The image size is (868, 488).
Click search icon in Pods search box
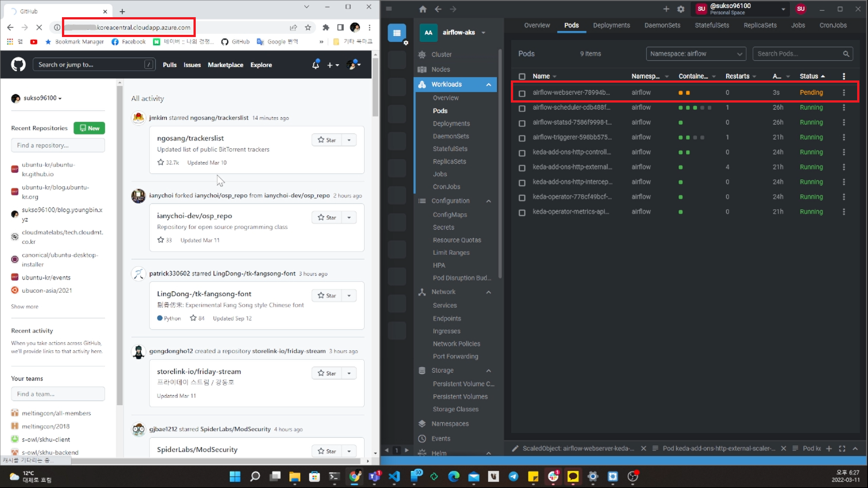[846, 54]
